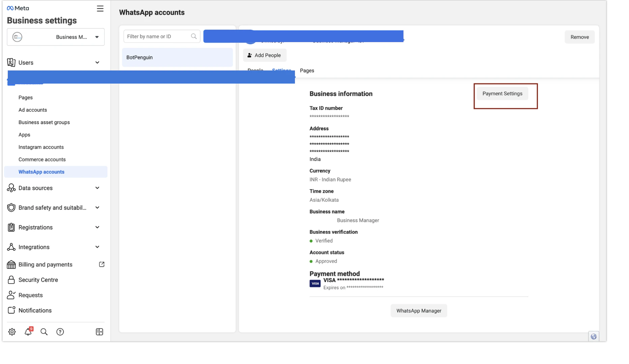
Task: Open Apps in the sidebar
Action: (x=24, y=135)
